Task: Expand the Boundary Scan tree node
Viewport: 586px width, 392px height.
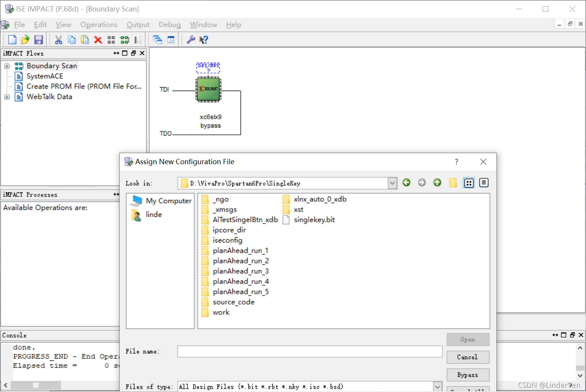Action: (x=7, y=66)
